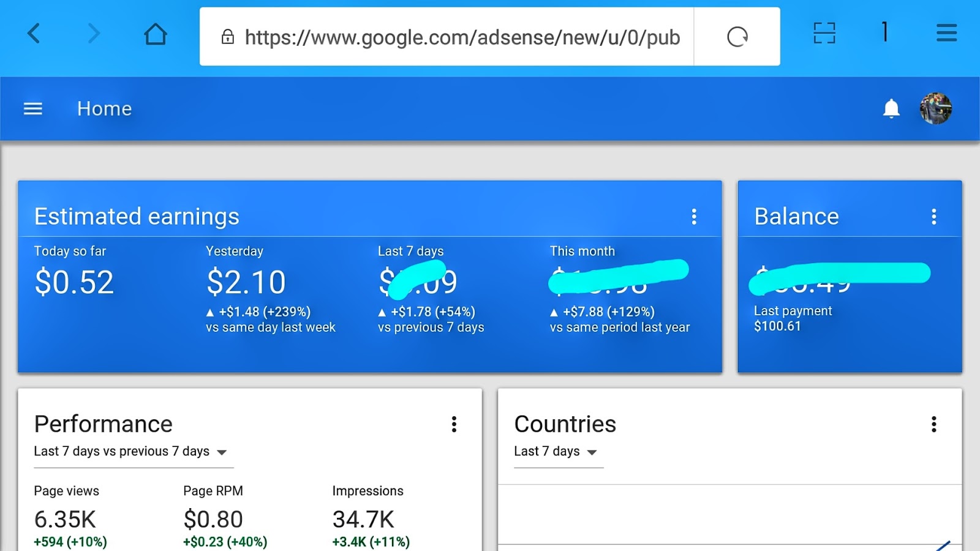Screen dimensions: 980x551
Task: Click the Page views value 6.35K
Action: point(65,519)
